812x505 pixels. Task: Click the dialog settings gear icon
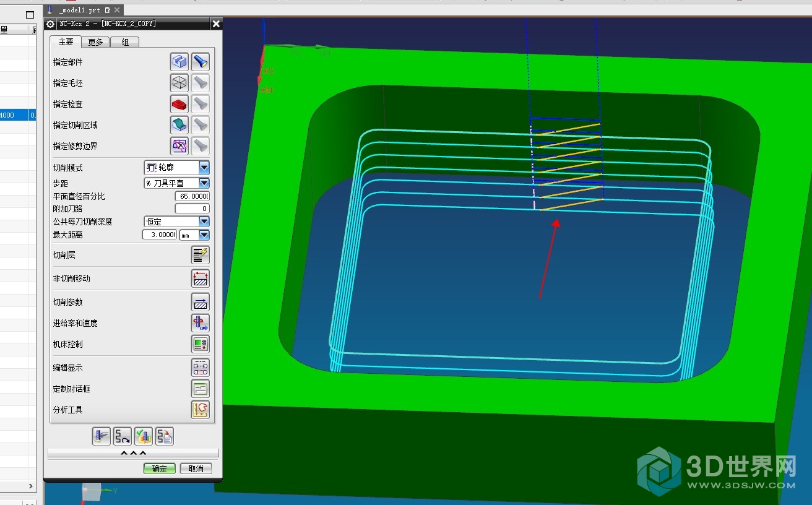tap(51, 24)
